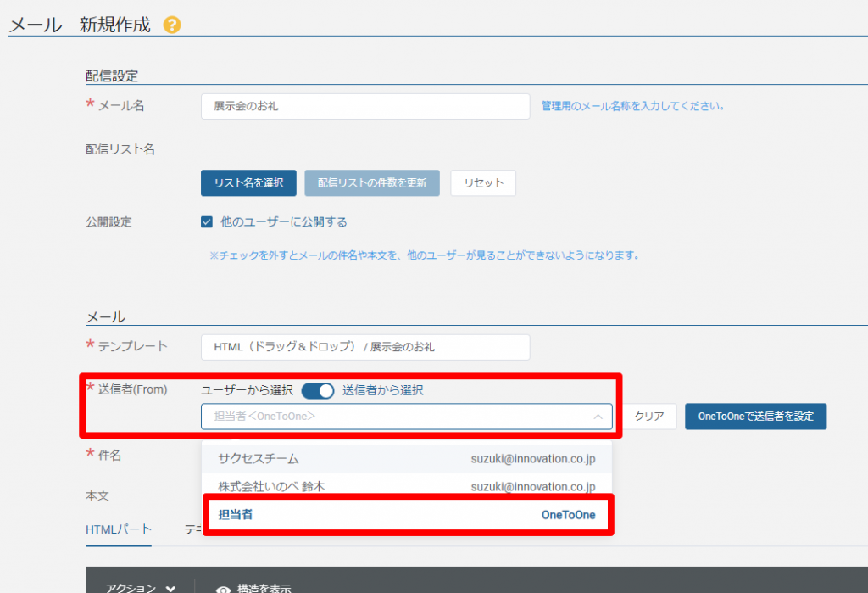The image size is (868, 593).
Task: Click the クリア button to clear sender
Action: 649,416
